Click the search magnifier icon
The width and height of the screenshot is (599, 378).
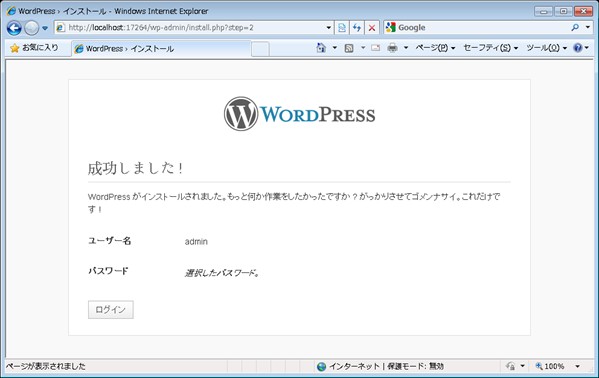[x=575, y=28]
